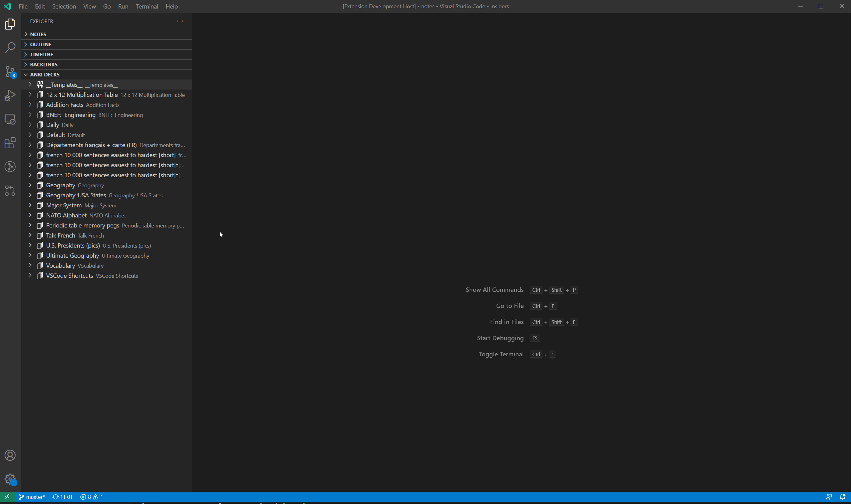
Task: Click the errors and warnings status indicator
Action: coord(92,496)
